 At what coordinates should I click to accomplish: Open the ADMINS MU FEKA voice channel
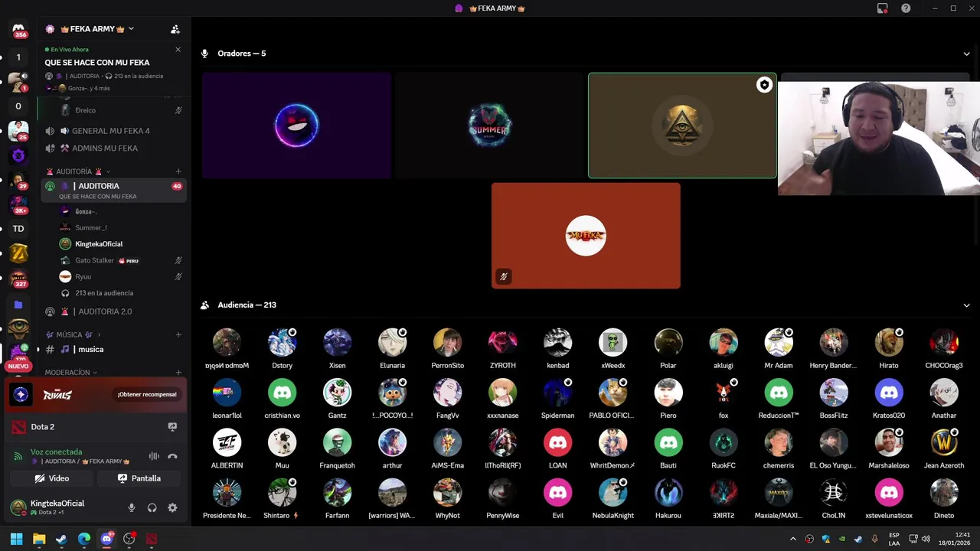105,148
